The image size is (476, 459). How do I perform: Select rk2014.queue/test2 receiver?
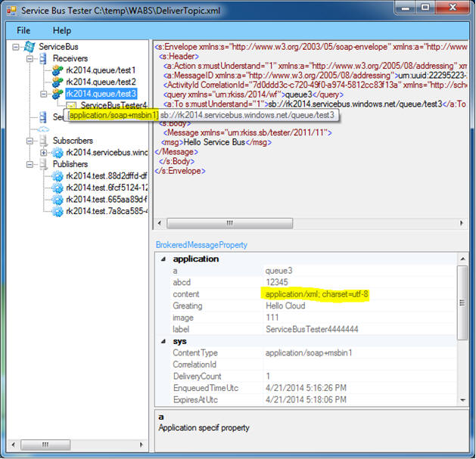(x=101, y=82)
